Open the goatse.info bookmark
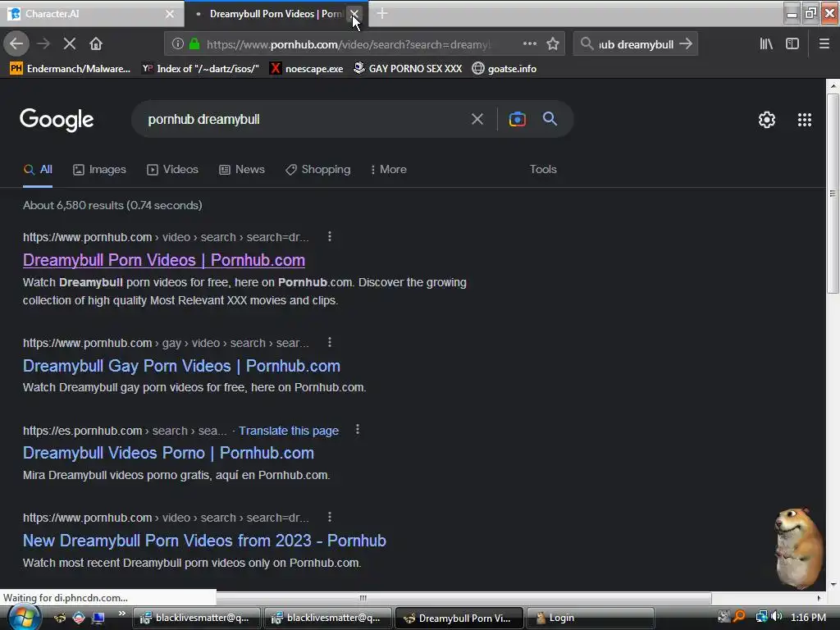 click(x=504, y=69)
